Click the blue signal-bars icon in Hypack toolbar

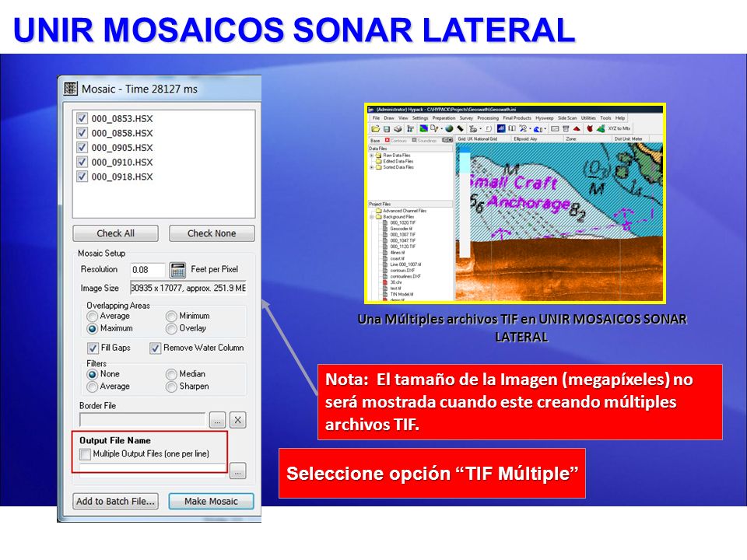(501, 128)
